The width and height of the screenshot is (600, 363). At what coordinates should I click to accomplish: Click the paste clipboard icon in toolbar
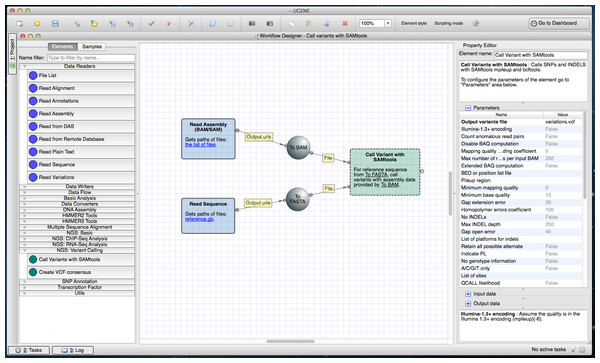coord(308,24)
